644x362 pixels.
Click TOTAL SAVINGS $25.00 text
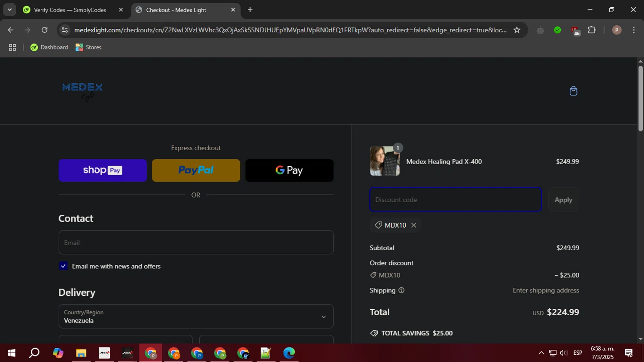coord(417,333)
